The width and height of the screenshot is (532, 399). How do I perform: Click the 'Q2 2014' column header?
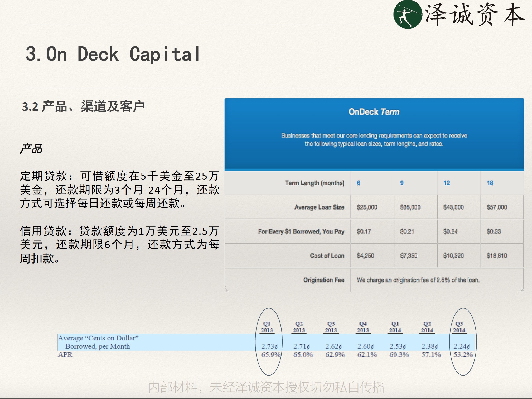(x=427, y=327)
